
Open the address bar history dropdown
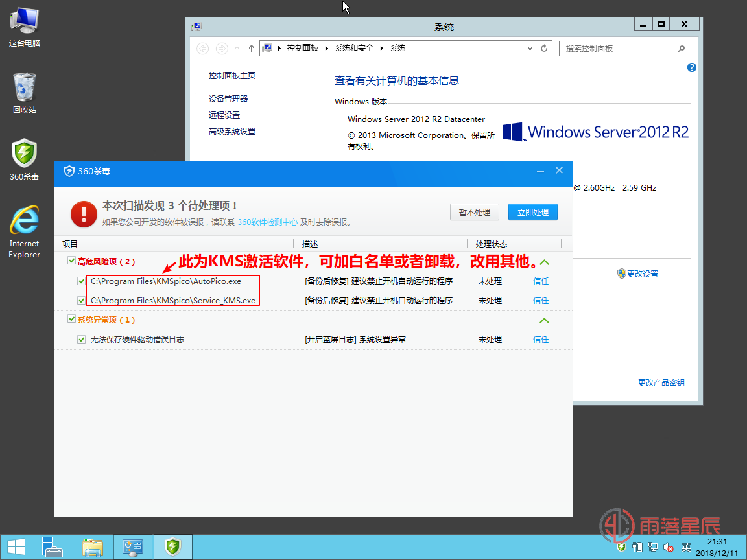530,48
